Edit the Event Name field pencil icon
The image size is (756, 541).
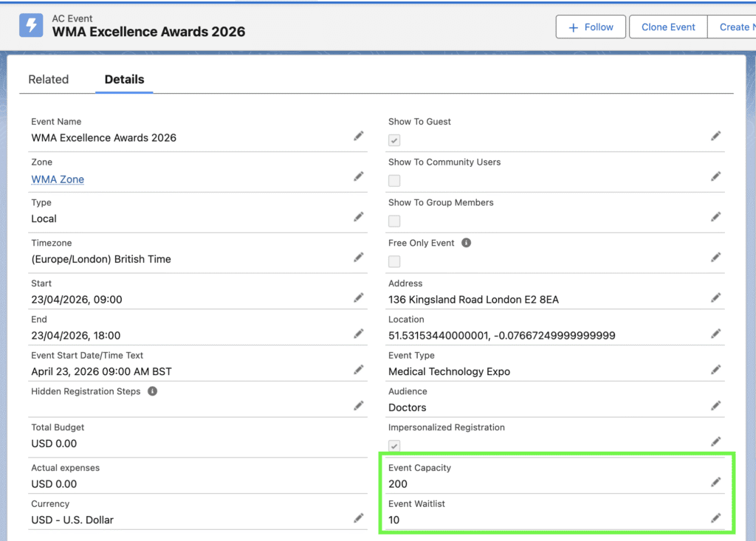(358, 136)
